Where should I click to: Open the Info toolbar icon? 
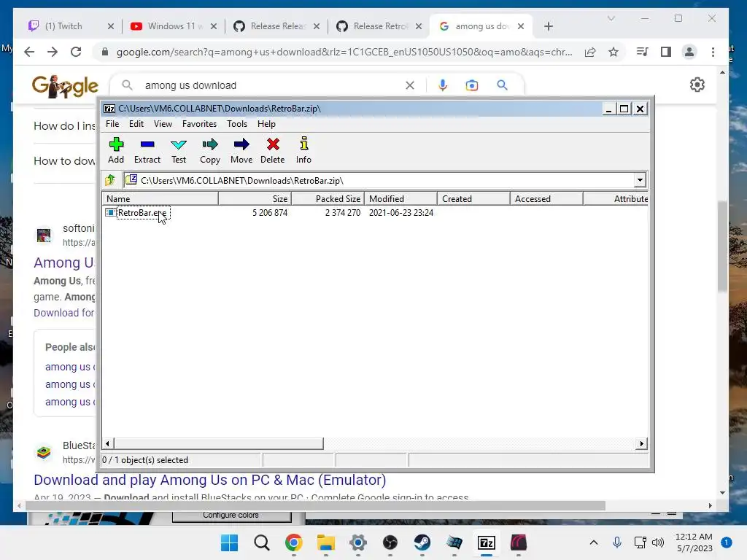pyautogui.click(x=303, y=150)
